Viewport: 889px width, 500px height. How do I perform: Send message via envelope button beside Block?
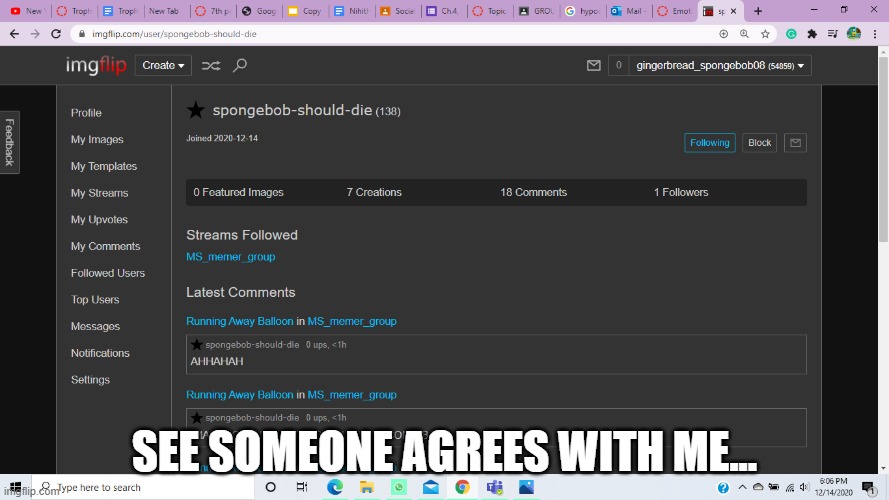point(795,142)
